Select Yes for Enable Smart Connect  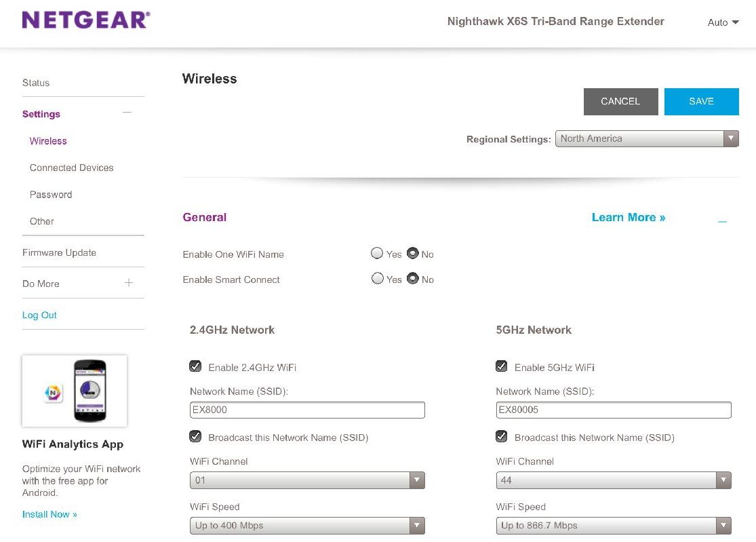click(x=377, y=278)
